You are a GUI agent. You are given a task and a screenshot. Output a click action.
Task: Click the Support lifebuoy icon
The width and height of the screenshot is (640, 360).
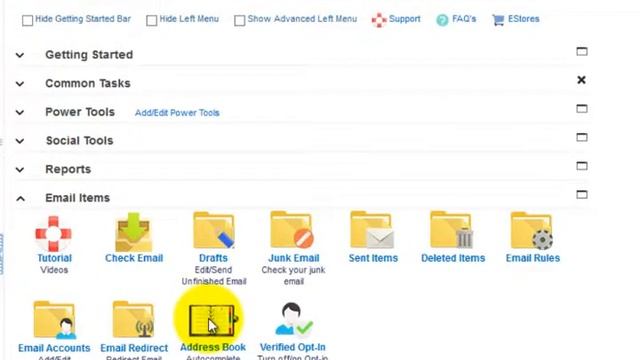coord(379,20)
